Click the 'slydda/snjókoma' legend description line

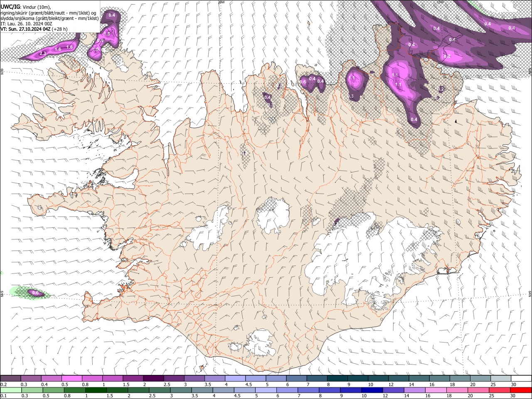click(x=49, y=18)
